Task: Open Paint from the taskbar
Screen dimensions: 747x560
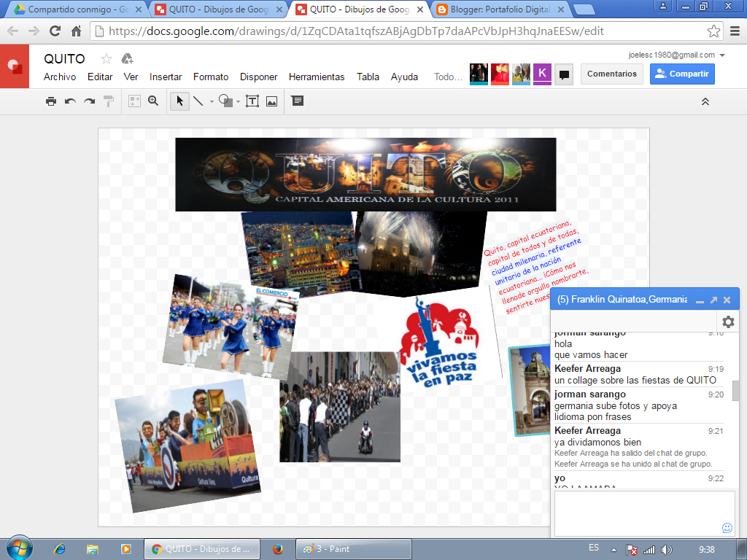Action: [x=353, y=548]
